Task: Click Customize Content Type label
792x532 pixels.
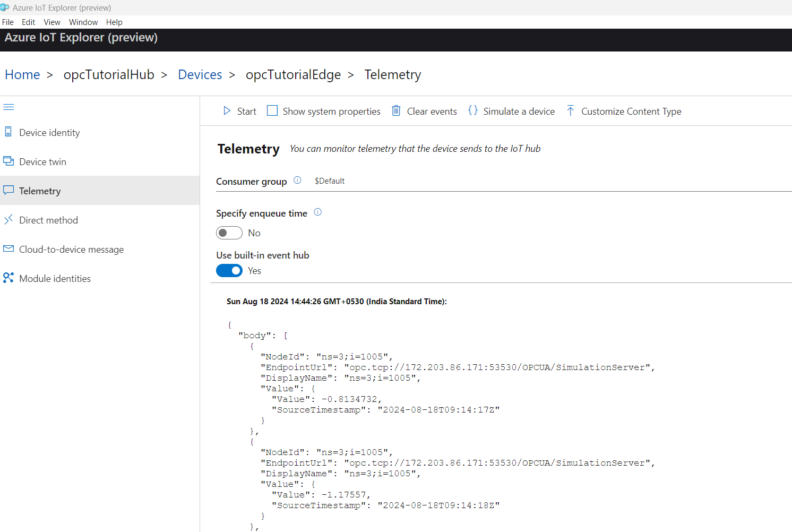Action: [x=631, y=111]
